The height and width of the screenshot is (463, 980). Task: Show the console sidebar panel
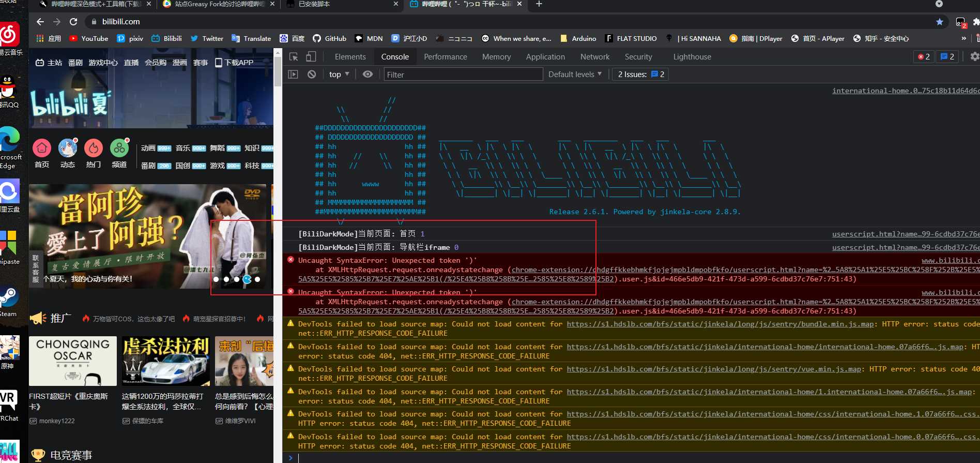[293, 74]
